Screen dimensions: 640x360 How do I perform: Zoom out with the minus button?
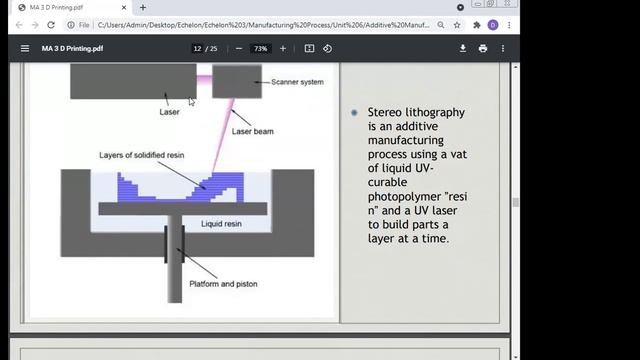(x=239, y=49)
